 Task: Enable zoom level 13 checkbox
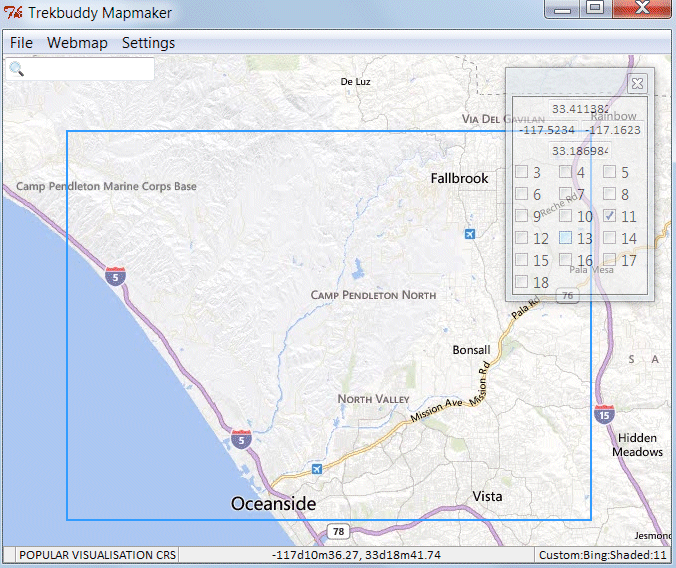tap(565, 238)
